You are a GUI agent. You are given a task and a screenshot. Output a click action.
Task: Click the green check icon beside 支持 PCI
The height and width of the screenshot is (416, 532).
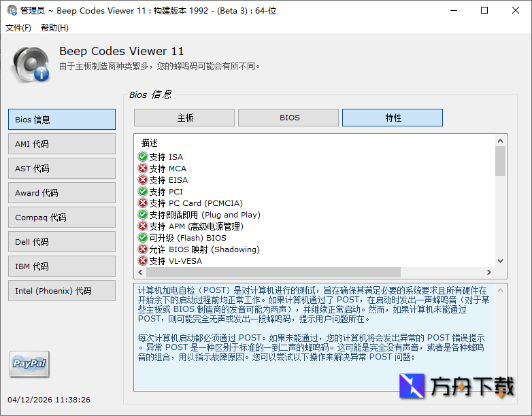pos(143,191)
